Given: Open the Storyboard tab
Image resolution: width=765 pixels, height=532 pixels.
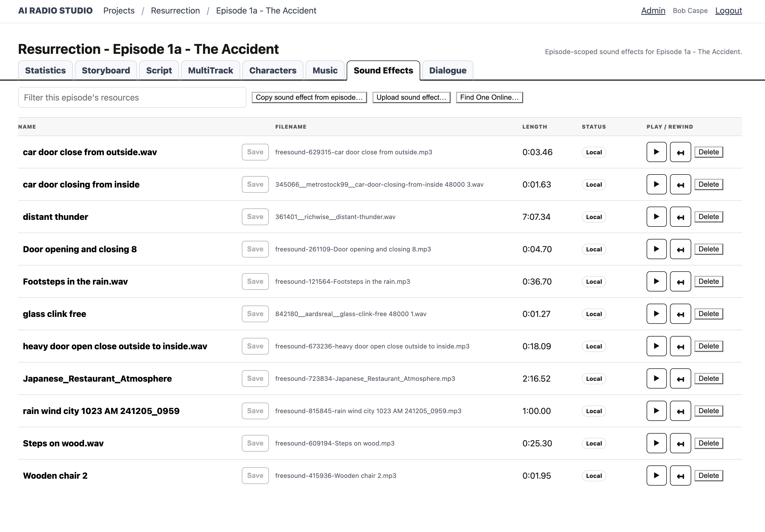Looking at the screenshot, I should 106,71.
